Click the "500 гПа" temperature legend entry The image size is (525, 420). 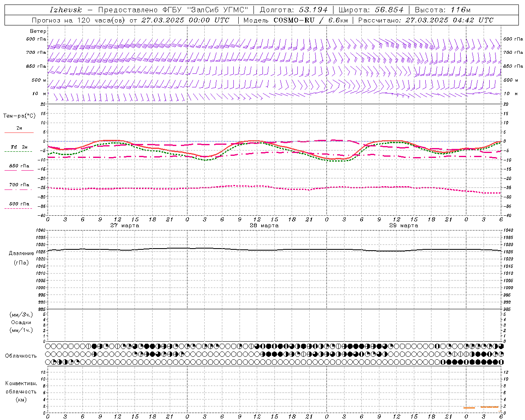[19, 204]
